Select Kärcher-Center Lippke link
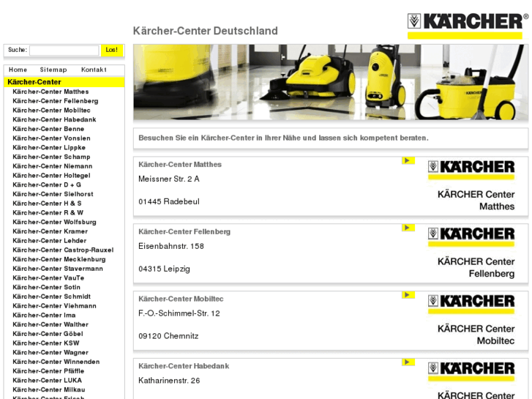 (x=49, y=148)
